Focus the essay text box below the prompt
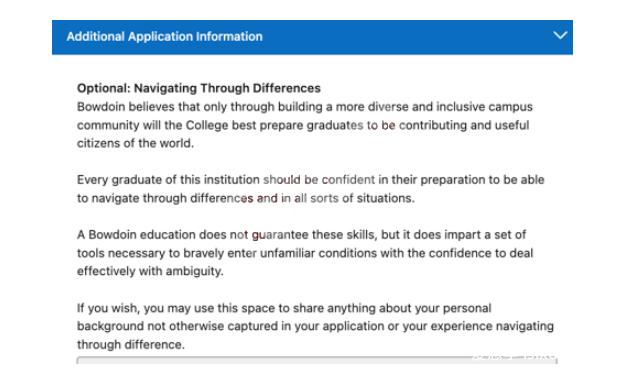The image size is (619, 376). tap(317, 360)
